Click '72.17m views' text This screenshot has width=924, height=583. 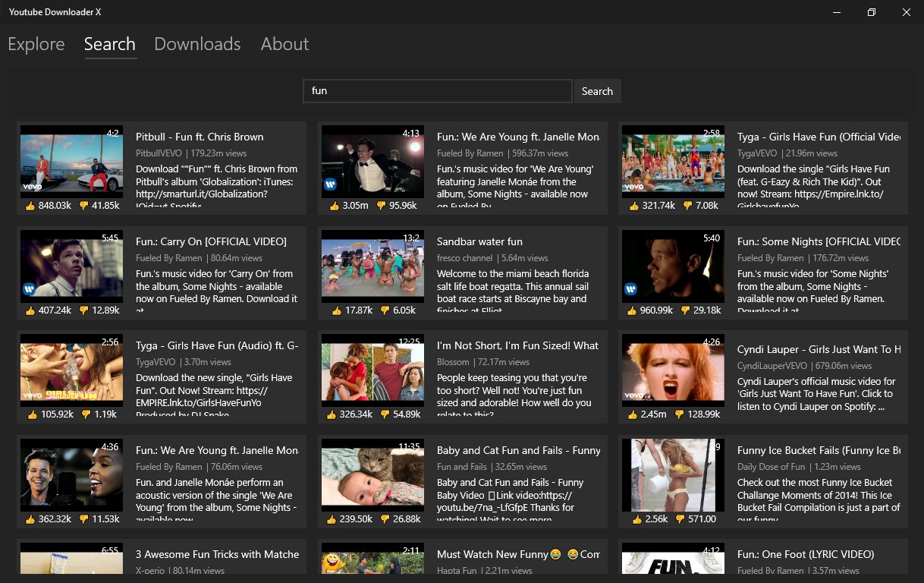[503, 362]
